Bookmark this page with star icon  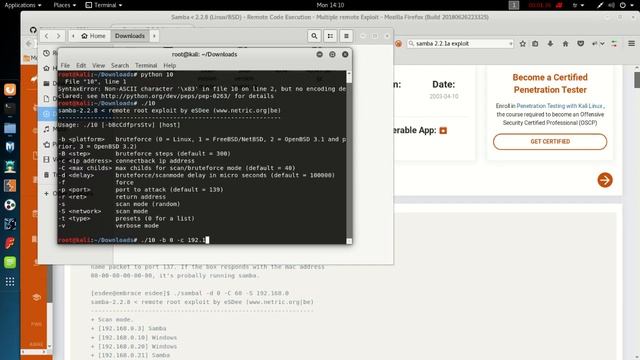[x=522, y=44]
